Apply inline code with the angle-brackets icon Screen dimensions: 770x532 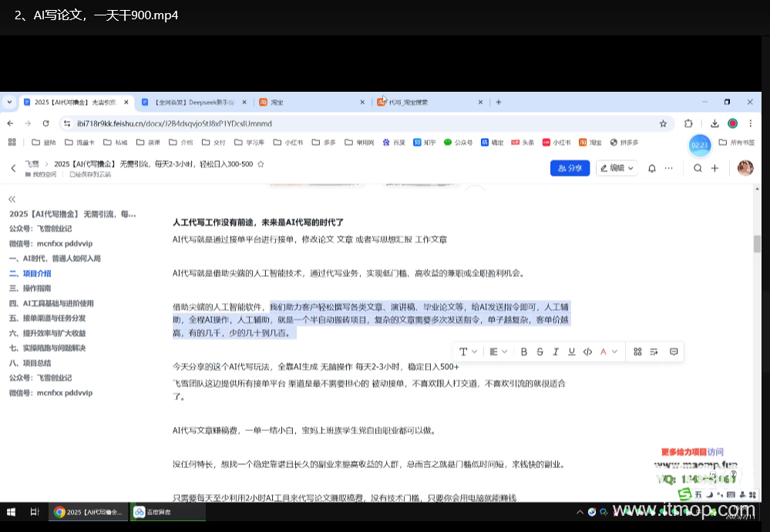point(587,351)
